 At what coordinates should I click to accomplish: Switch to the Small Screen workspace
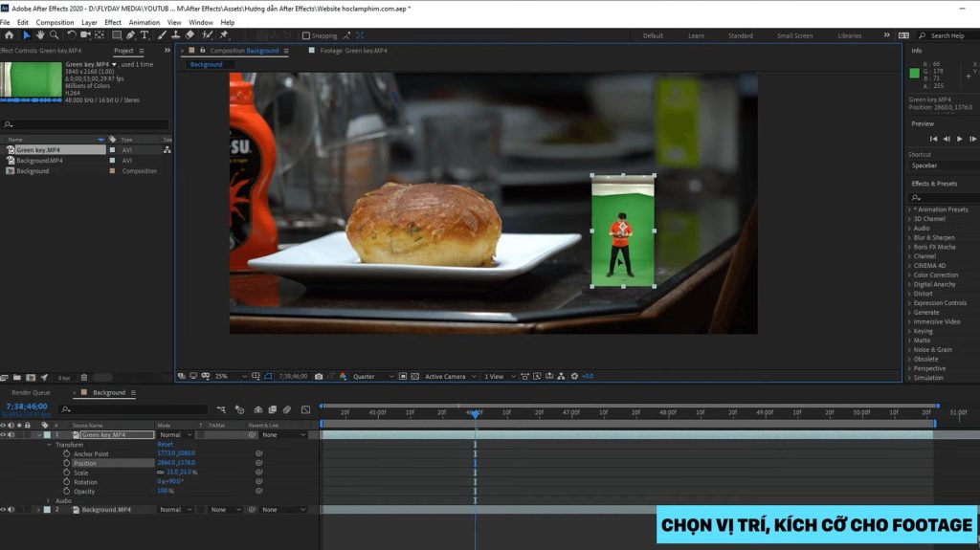tap(795, 35)
